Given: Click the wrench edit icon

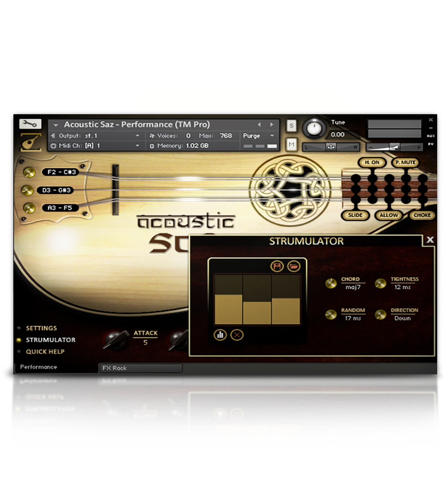Looking at the screenshot, I should (x=30, y=124).
